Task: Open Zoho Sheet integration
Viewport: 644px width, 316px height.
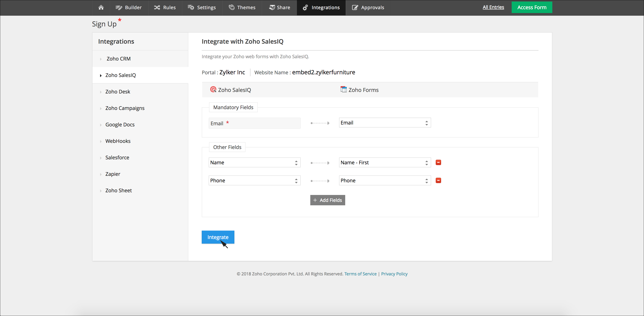Action: (x=140, y=190)
